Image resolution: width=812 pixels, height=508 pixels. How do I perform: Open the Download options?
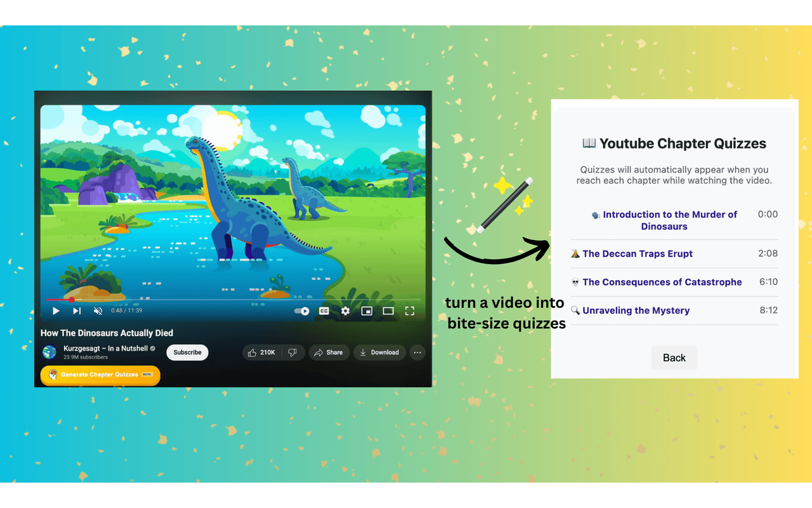point(379,352)
